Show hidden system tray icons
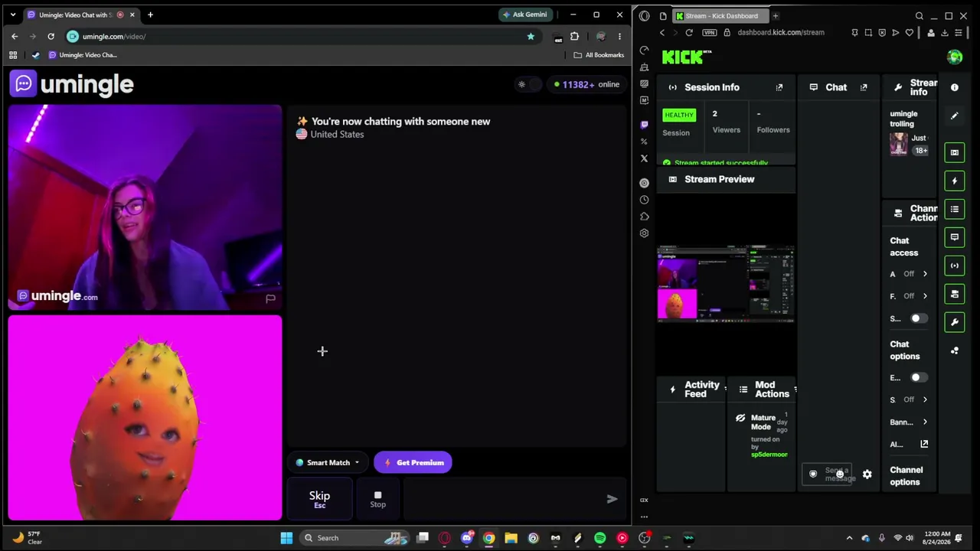This screenshot has width=980, height=551. [849, 538]
